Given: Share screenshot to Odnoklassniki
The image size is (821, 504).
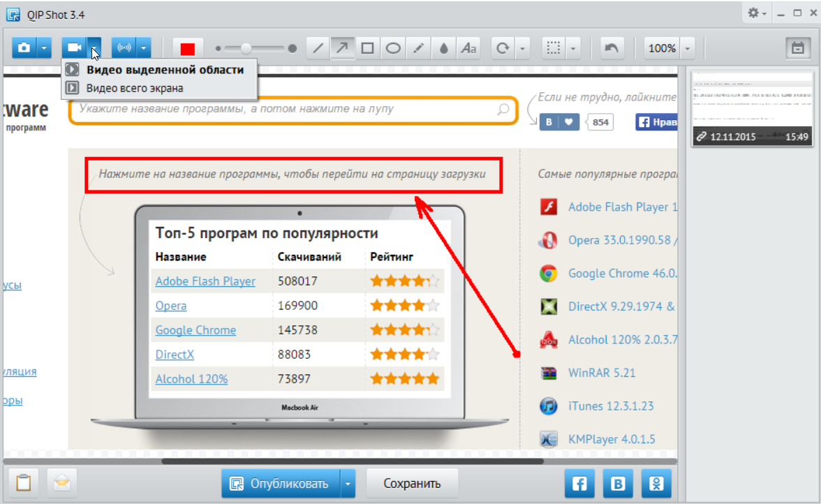Looking at the screenshot, I should click(656, 483).
